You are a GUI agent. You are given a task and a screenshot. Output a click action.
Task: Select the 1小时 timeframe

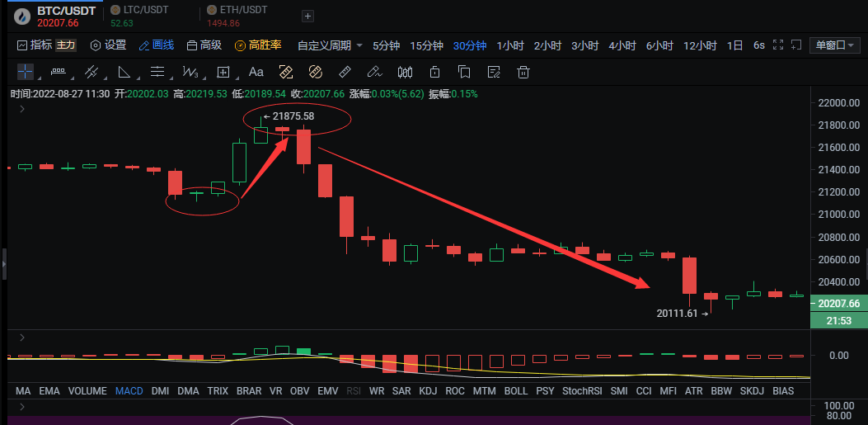[x=510, y=45]
